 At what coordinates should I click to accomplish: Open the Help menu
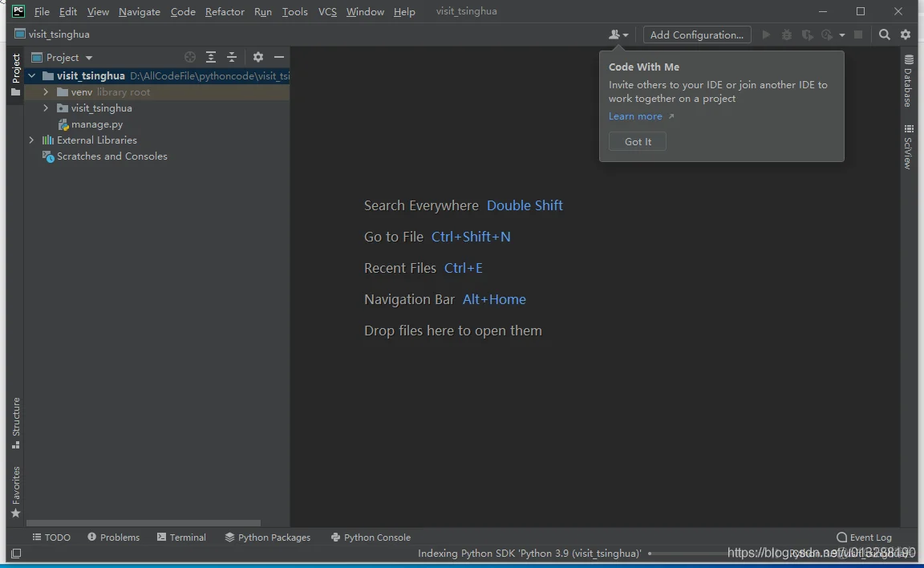[404, 11]
